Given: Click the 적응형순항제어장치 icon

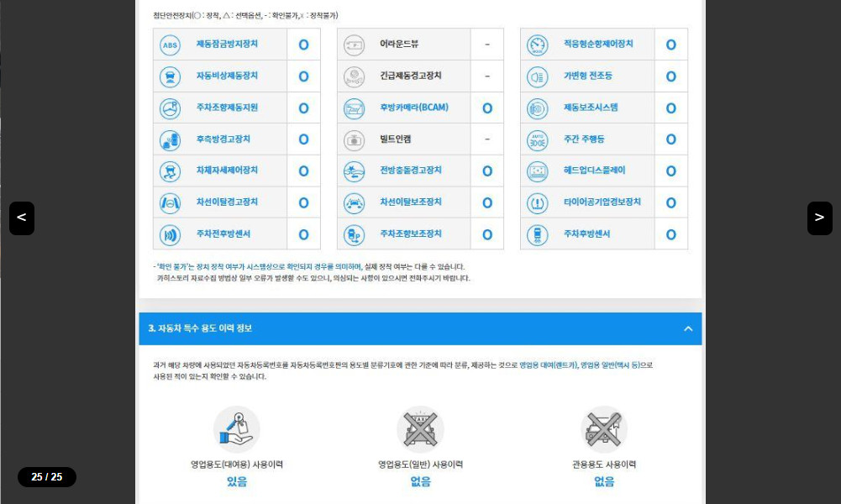Looking at the screenshot, I should click(537, 45).
